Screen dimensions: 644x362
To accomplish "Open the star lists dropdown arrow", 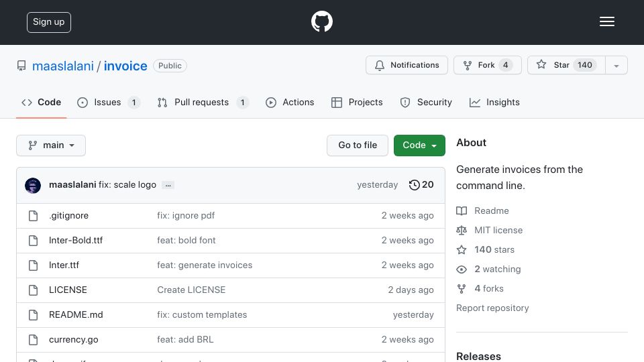I will point(616,65).
